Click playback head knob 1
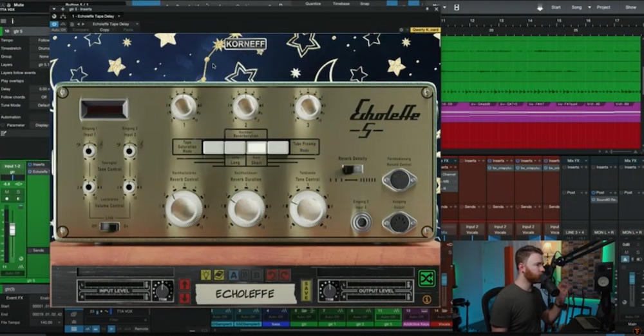The image size is (644, 336). tap(184, 106)
